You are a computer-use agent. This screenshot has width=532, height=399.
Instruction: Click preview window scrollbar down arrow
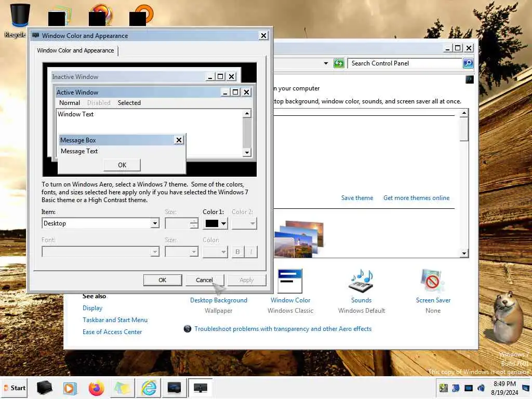pyautogui.click(x=247, y=153)
